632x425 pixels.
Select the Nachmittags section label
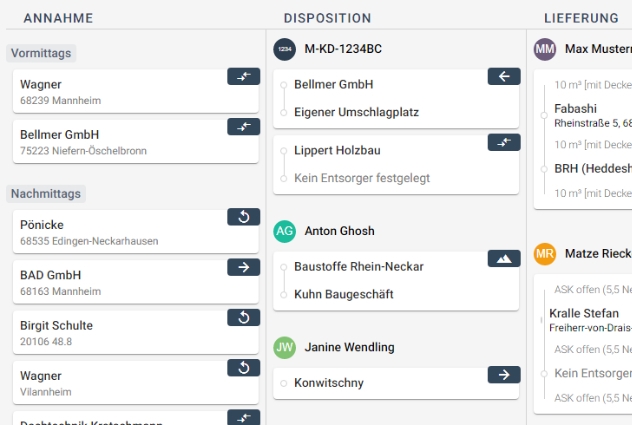(47, 193)
